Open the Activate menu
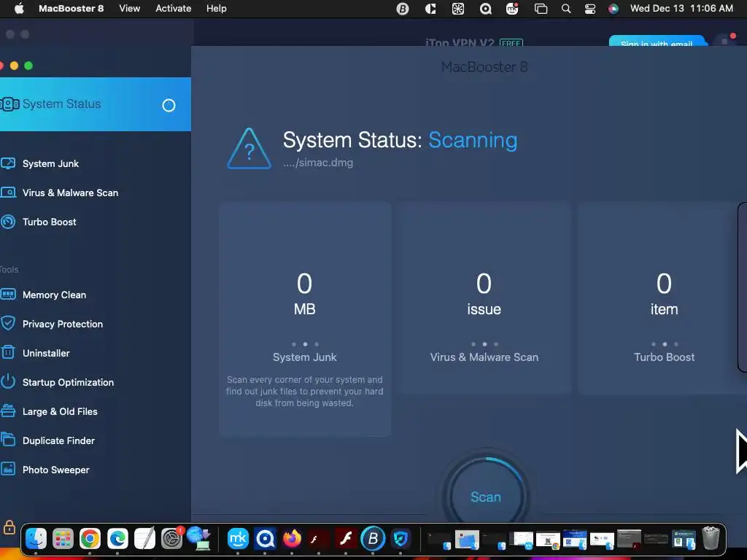 pyautogui.click(x=174, y=9)
